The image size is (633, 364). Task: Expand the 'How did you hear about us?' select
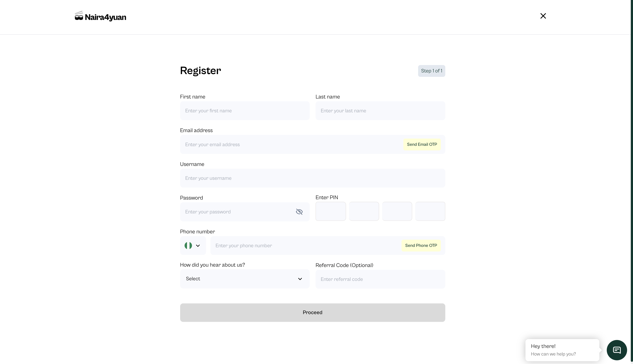(x=244, y=279)
